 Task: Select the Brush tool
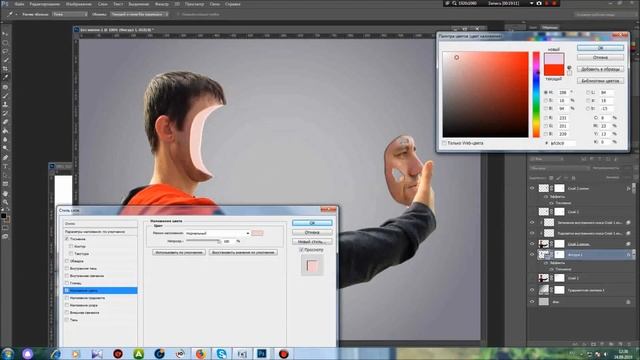(5, 96)
